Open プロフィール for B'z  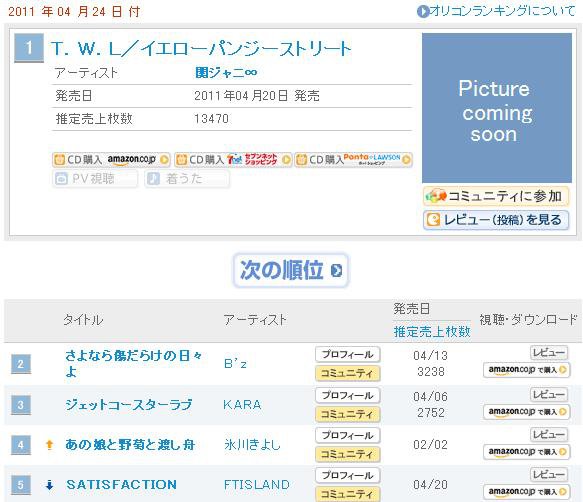tap(348, 354)
